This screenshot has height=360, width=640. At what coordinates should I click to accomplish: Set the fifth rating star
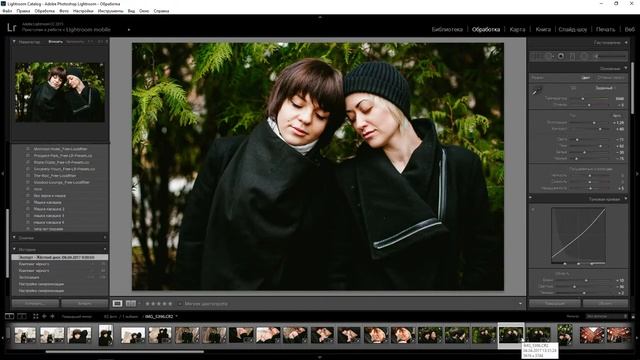170,304
